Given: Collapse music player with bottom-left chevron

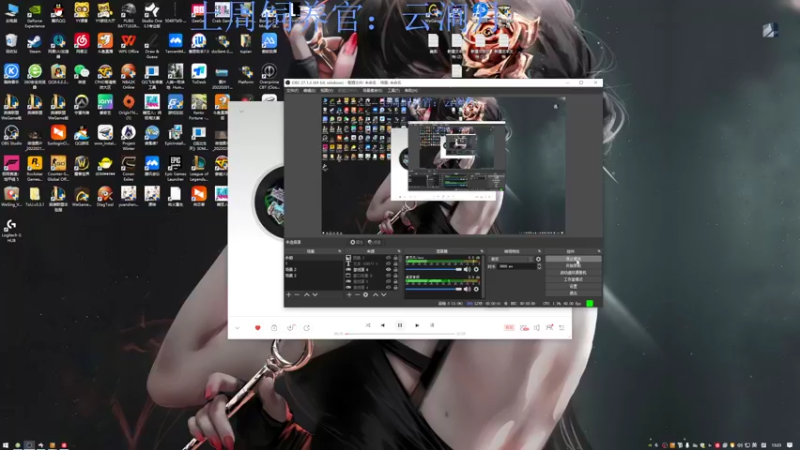Looking at the screenshot, I should pyautogui.click(x=237, y=328).
